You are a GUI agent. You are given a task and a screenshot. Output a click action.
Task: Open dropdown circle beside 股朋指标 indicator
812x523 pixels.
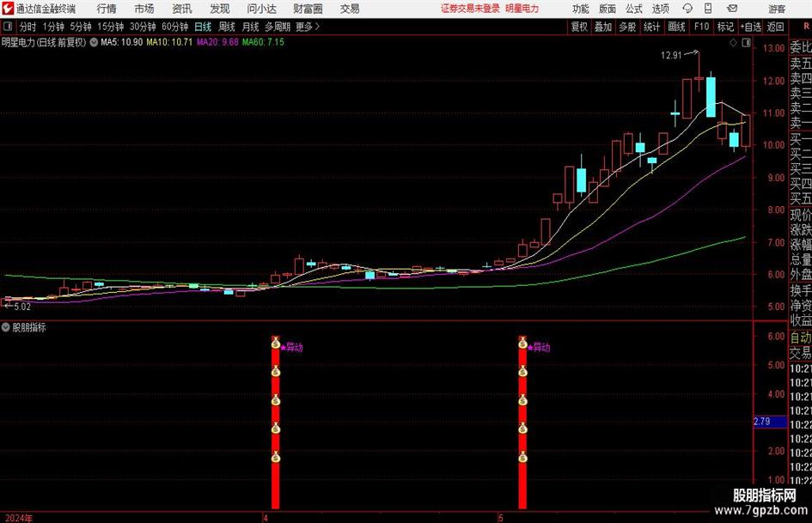click(6, 327)
